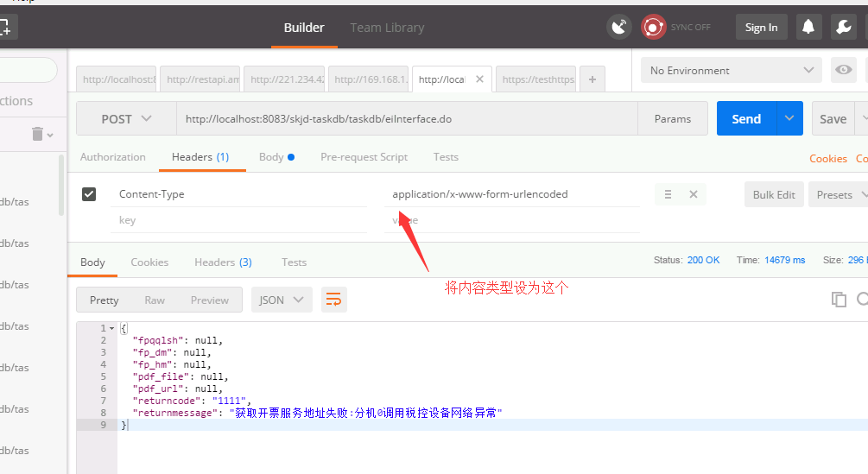Switch to the Builder tab
Image resolution: width=868 pixels, height=474 pixels.
304,28
